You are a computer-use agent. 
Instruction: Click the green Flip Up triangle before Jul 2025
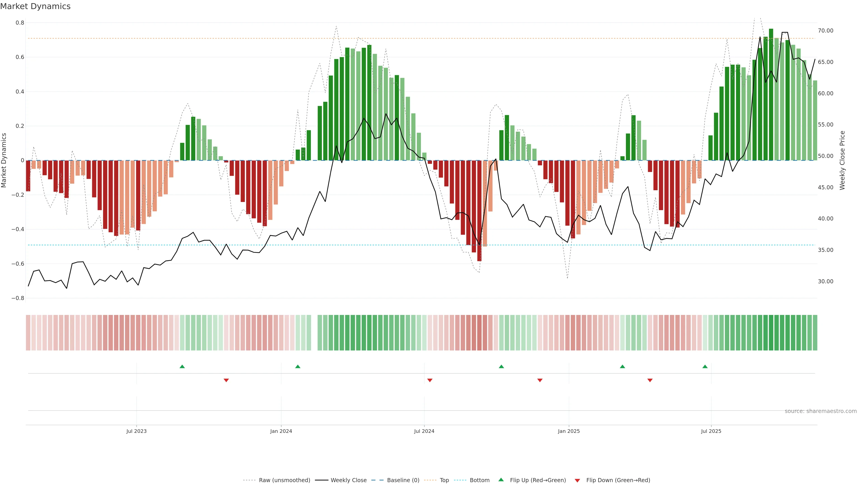[705, 366]
